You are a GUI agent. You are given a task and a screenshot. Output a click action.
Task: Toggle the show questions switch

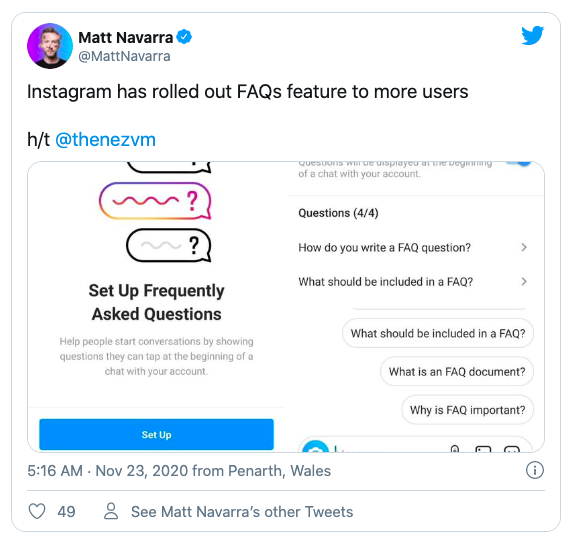518,164
